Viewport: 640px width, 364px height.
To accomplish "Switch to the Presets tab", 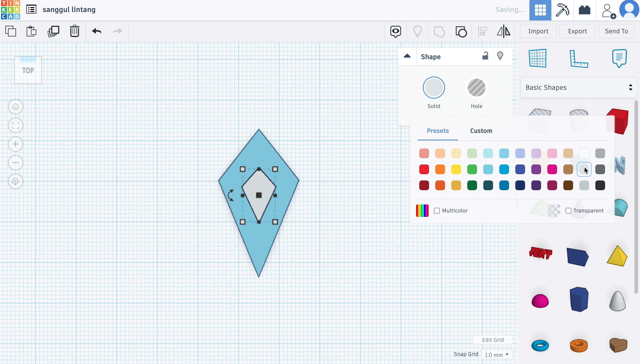I will pos(438,131).
